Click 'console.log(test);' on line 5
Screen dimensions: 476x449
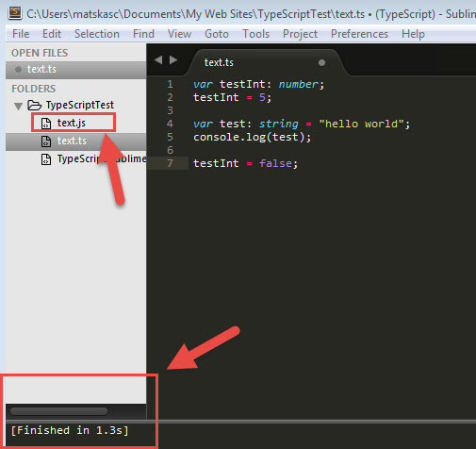[x=253, y=137]
